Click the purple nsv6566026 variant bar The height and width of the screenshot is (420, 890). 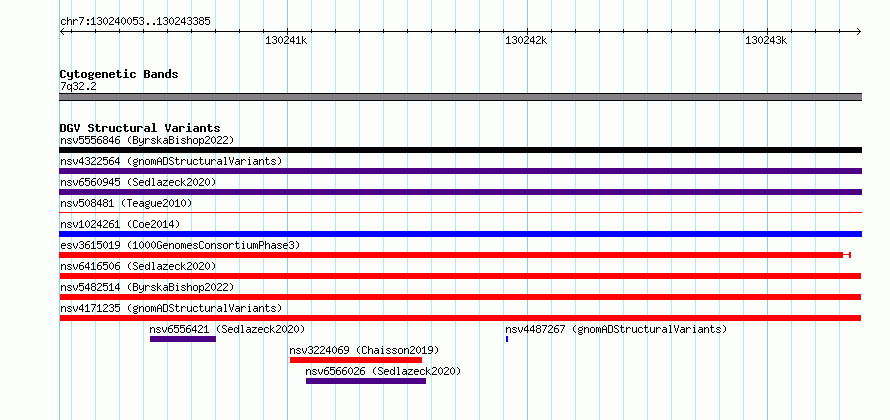click(x=366, y=381)
